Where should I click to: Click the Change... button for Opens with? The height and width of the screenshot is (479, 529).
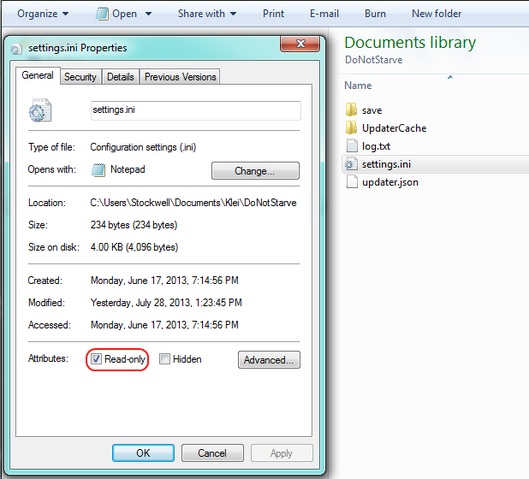point(255,171)
